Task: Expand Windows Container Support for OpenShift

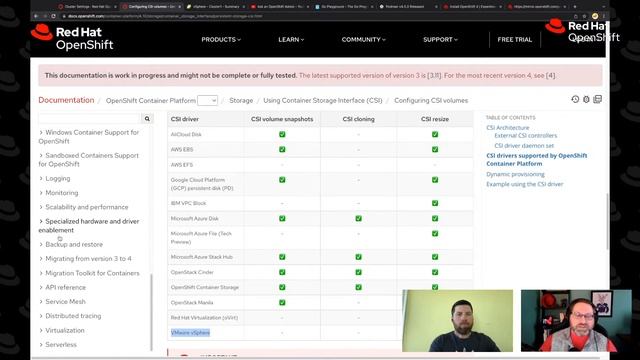Action: tap(89, 137)
